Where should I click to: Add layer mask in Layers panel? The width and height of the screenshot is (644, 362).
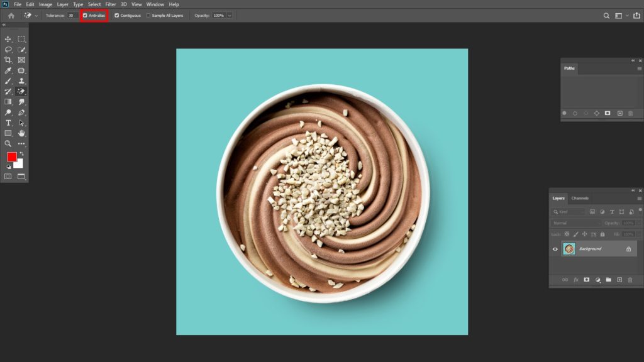tap(587, 280)
